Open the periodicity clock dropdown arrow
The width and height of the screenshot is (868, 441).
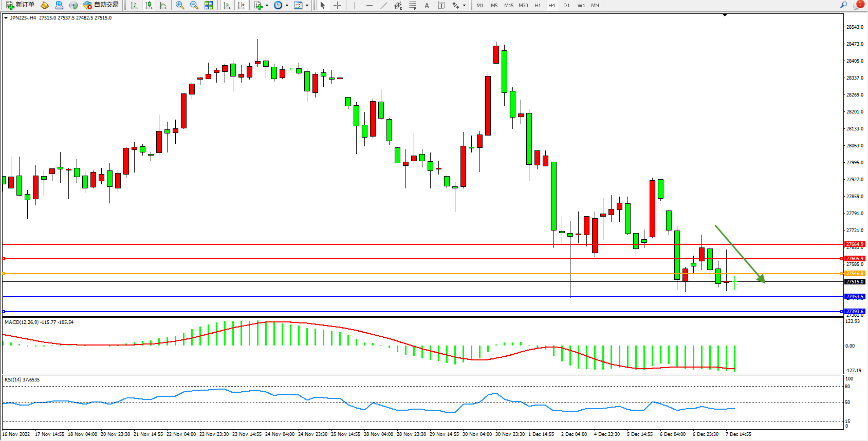pos(287,6)
